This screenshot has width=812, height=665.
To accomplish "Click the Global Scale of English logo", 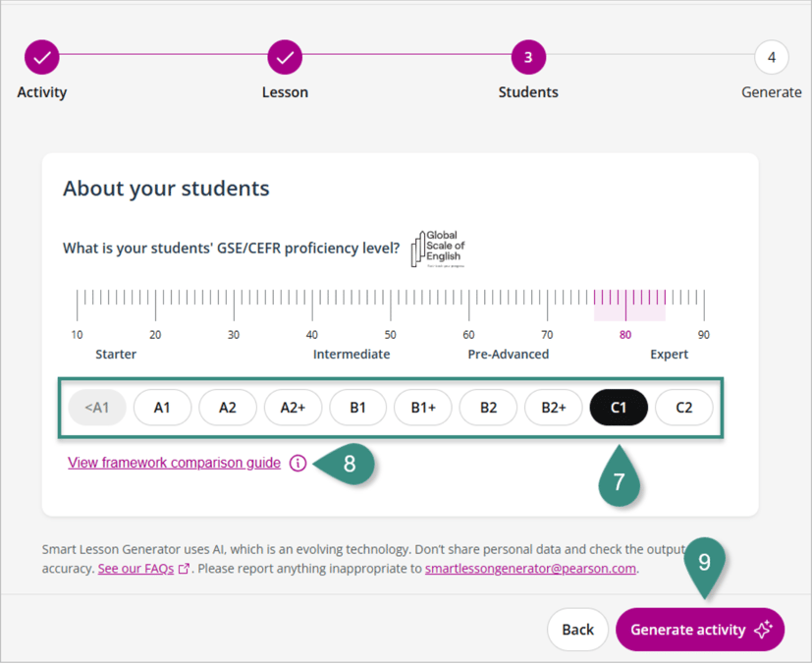I will pyautogui.click(x=438, y=249).
